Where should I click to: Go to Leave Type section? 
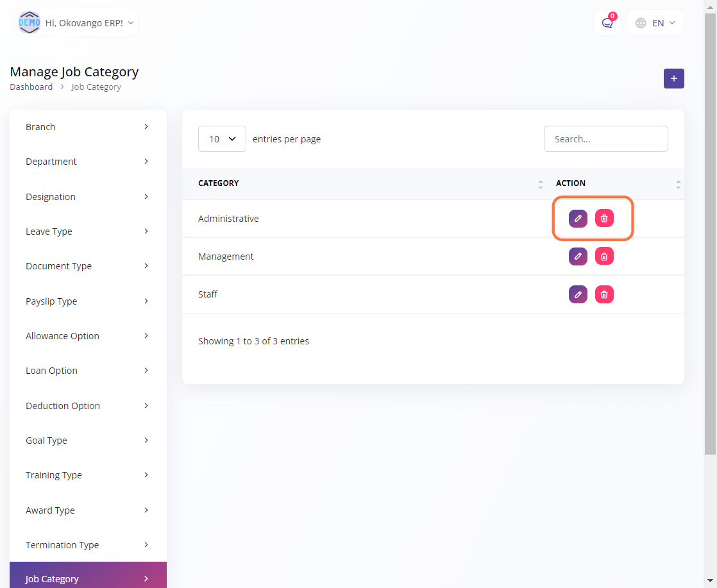point(88,231)
